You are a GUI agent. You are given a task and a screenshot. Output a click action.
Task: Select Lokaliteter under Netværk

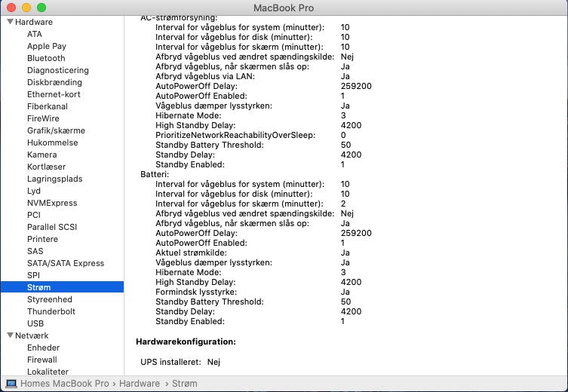[x=48, y=372]
